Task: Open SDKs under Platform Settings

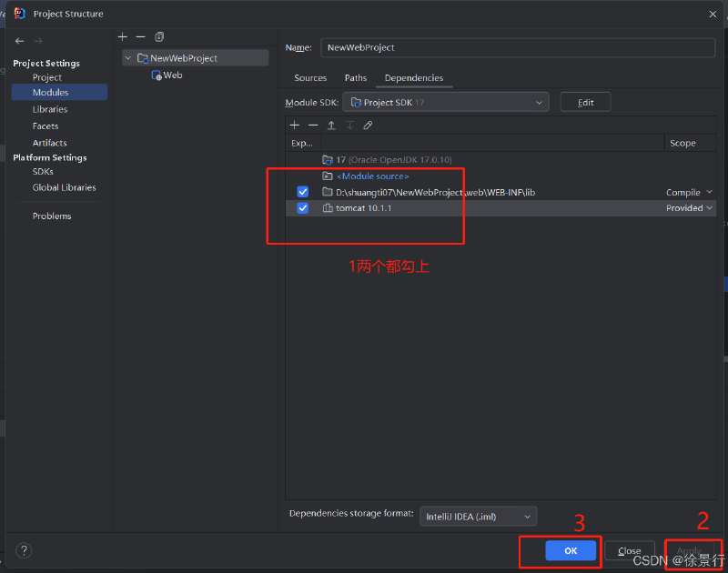Action: [43, 171]
